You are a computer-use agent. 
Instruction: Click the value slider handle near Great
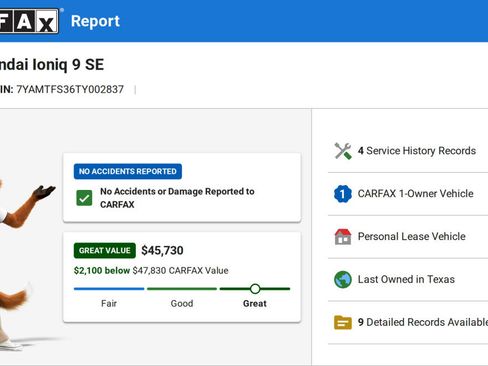pyautogui.click(x=255, y=289)
